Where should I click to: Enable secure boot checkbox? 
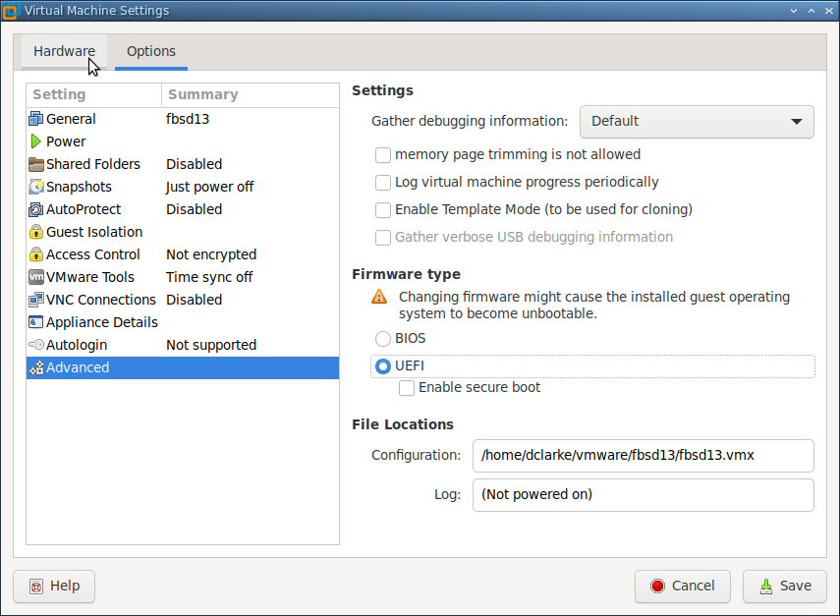407,388
